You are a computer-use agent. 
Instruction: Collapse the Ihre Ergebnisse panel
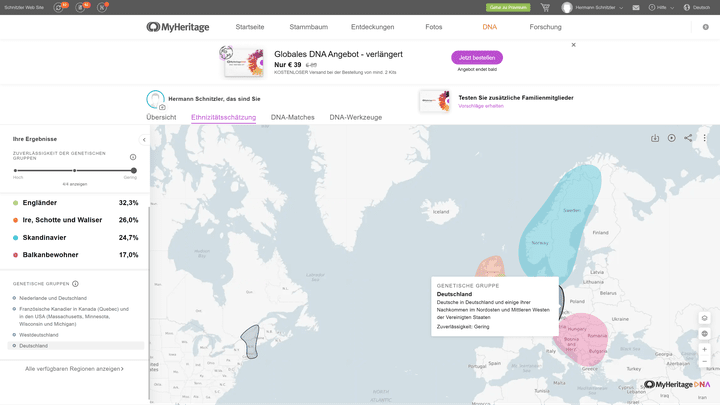point(144,140)
